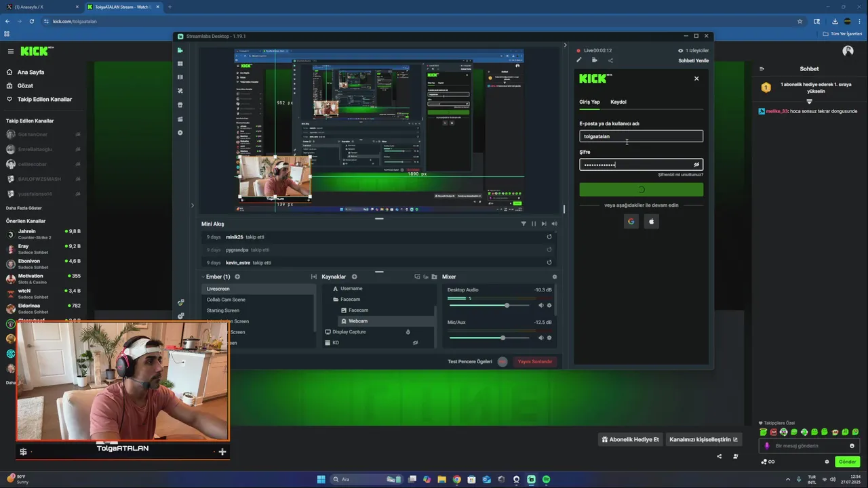The image size is (868, 488).
Task: Skip the current alert in Mini Akış
Action: (x=544, y=224)
